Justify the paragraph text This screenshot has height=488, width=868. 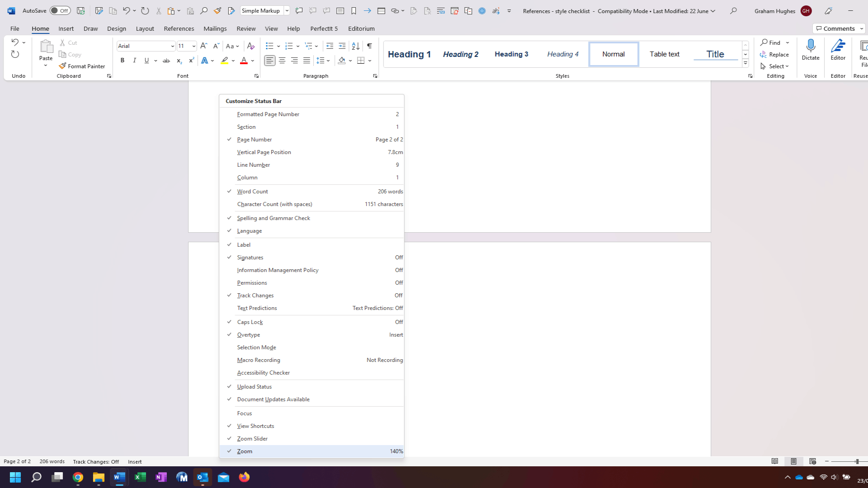(x=307, y=60)
